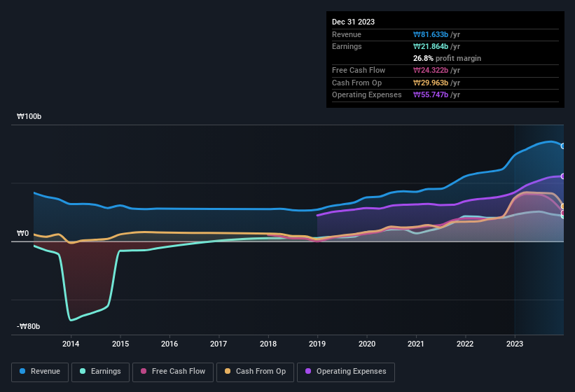Toggle the Revenue legend button
This screenshot has height=392, width=575.
coord(40,372)
